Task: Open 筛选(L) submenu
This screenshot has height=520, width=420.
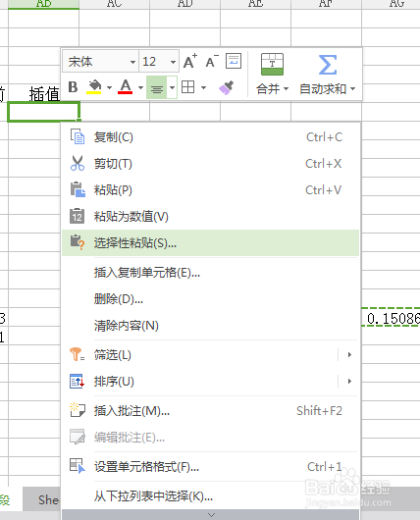Action: point(210,355)
